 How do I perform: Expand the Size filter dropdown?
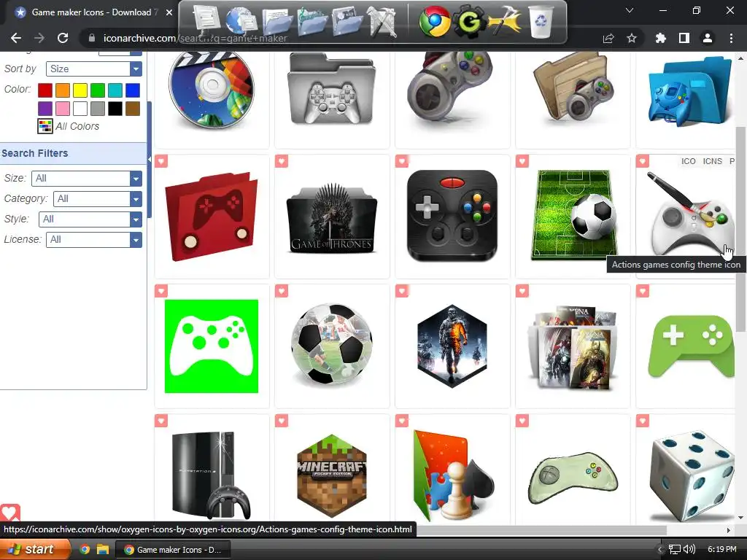[x=87, y=178]
